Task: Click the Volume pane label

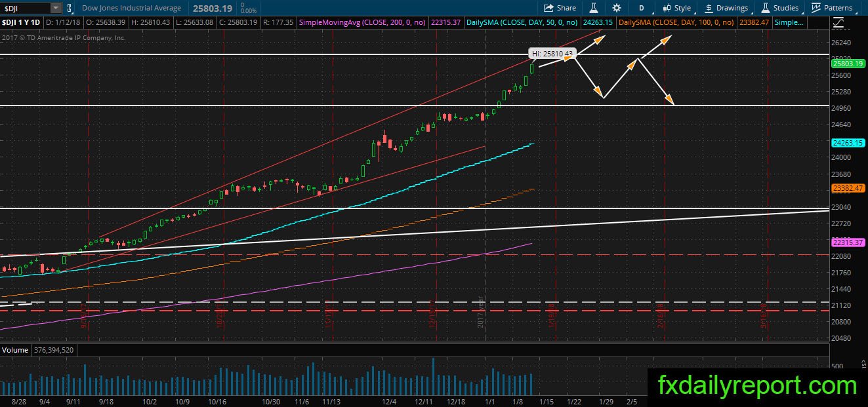Action: point(15,350)
